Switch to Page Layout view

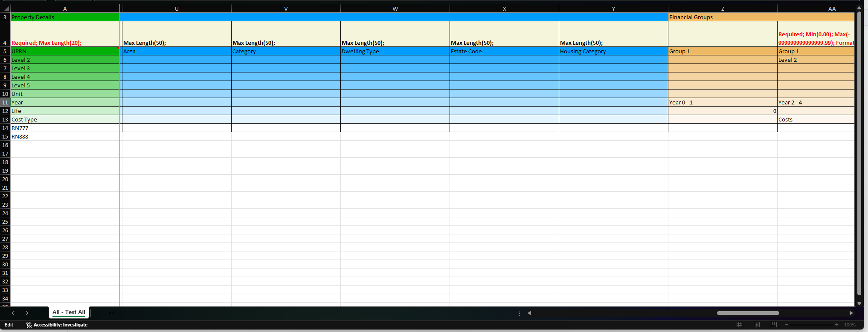[757, 325]
